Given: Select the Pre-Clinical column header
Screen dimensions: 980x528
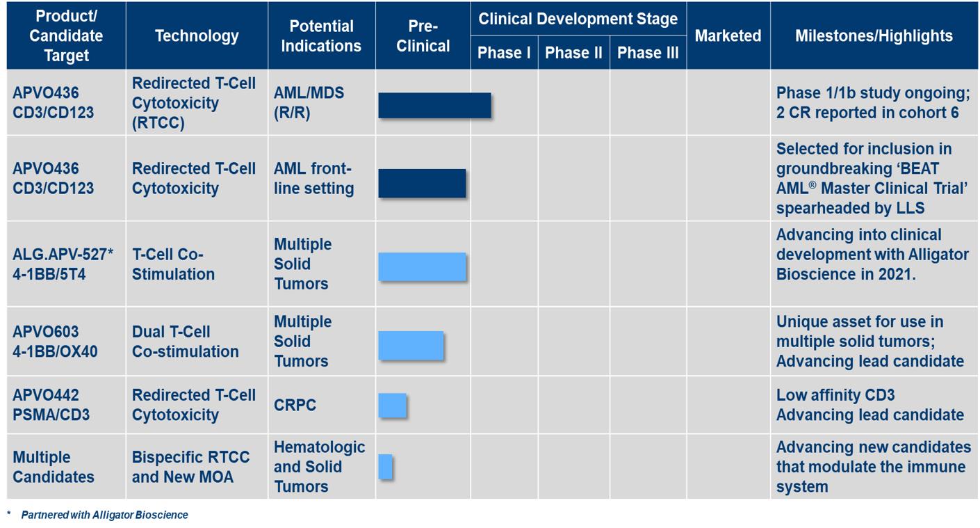Looking at the screenshot, I should point(423,35).
